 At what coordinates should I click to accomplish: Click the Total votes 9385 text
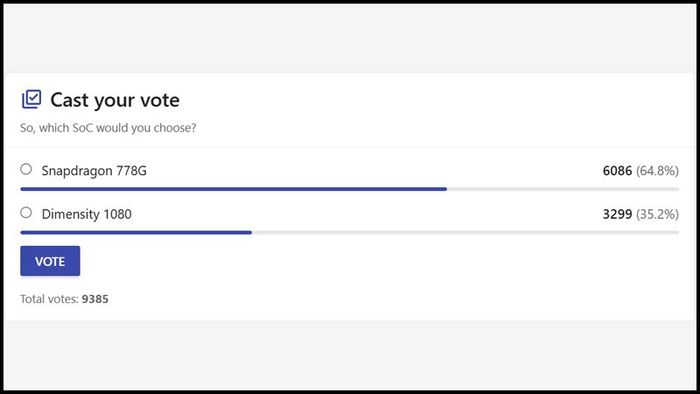[x=64, y=299]
